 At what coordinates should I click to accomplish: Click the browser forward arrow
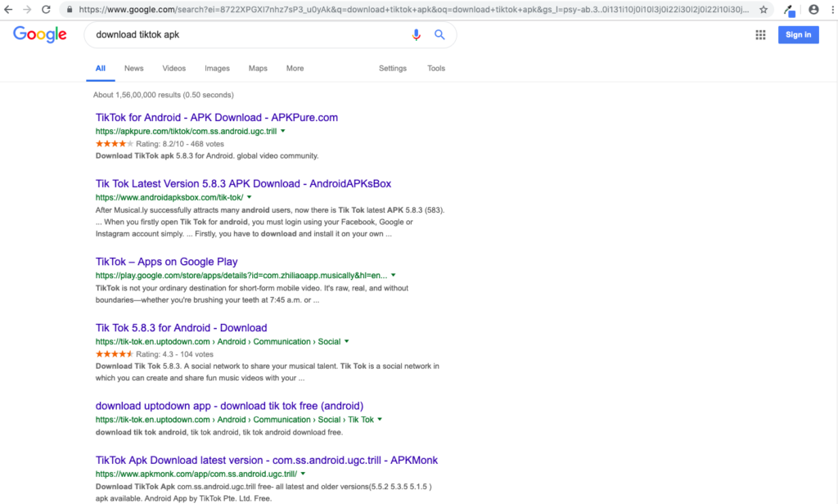click(27, 10)
